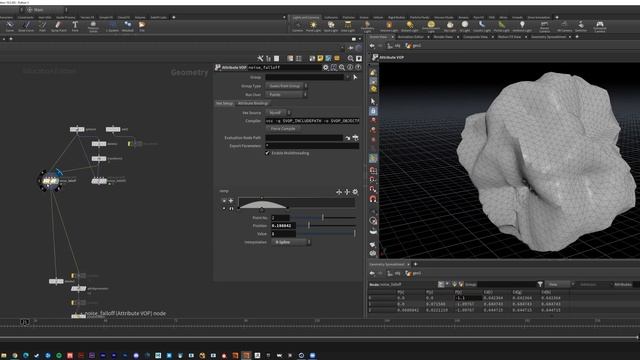
Task: Click the geo1 path item in viewport
Action: pyautogui.click(x=413, y=46)
